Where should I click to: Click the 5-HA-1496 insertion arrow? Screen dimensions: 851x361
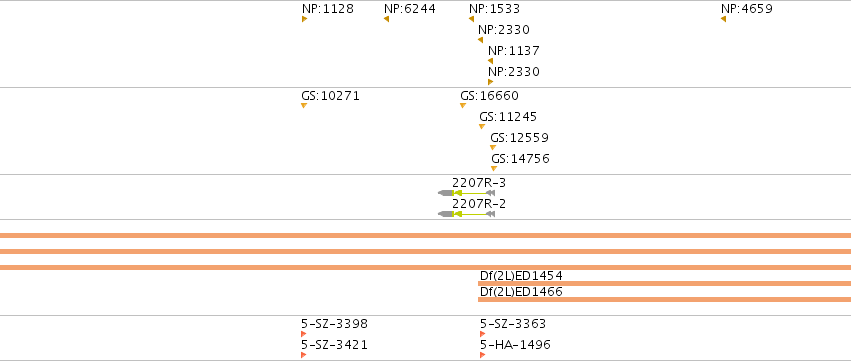point(482,355)
